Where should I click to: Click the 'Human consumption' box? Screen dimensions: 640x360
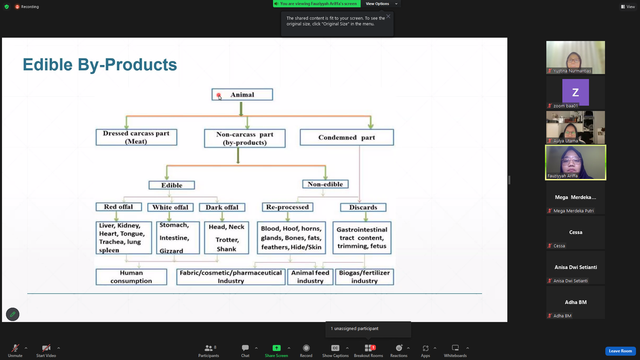coord(131,277)
